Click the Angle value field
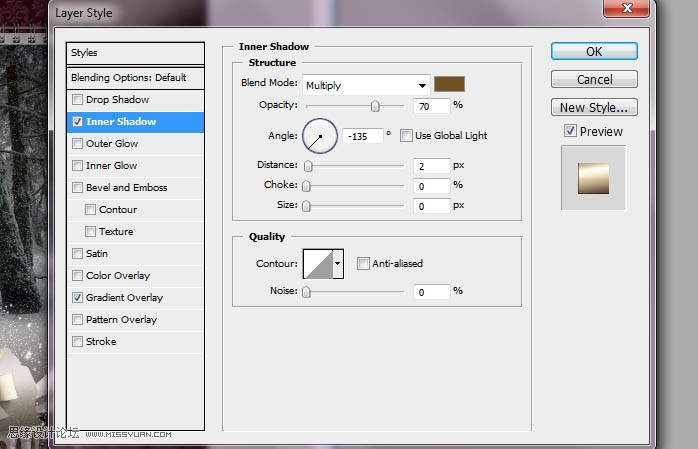 363,136
